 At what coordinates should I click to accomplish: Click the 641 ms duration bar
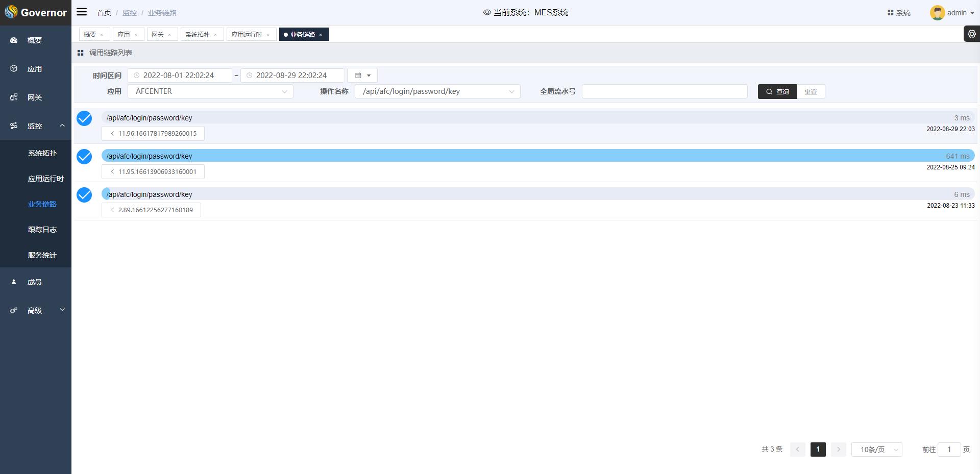(x=536, y=156)
